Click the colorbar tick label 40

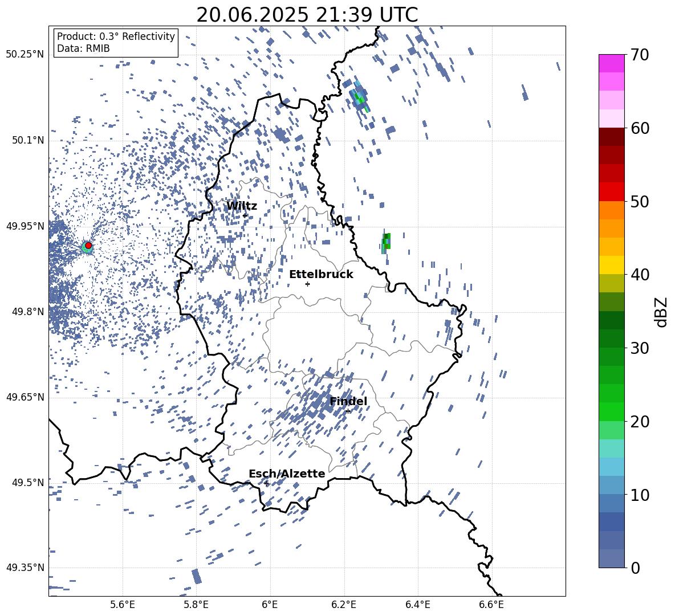coord(640,275)
